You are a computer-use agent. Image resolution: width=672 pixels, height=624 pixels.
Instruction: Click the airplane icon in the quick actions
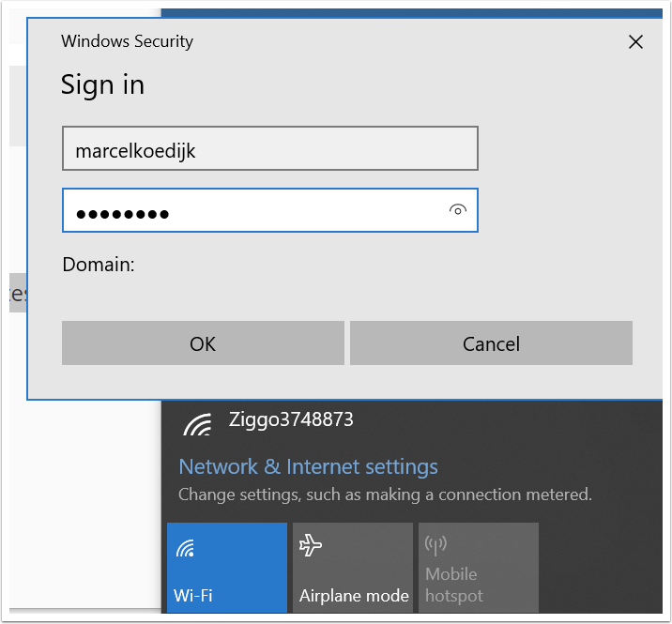[311, 547]
